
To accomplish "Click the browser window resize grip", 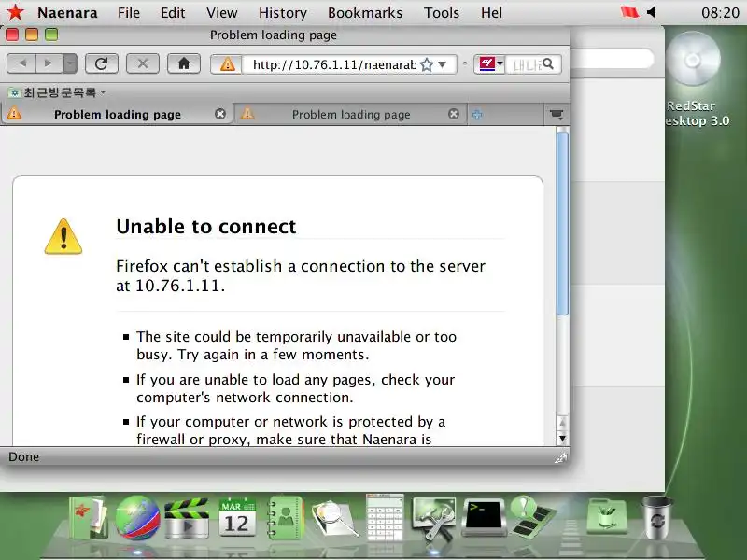I will coord(561,458).
